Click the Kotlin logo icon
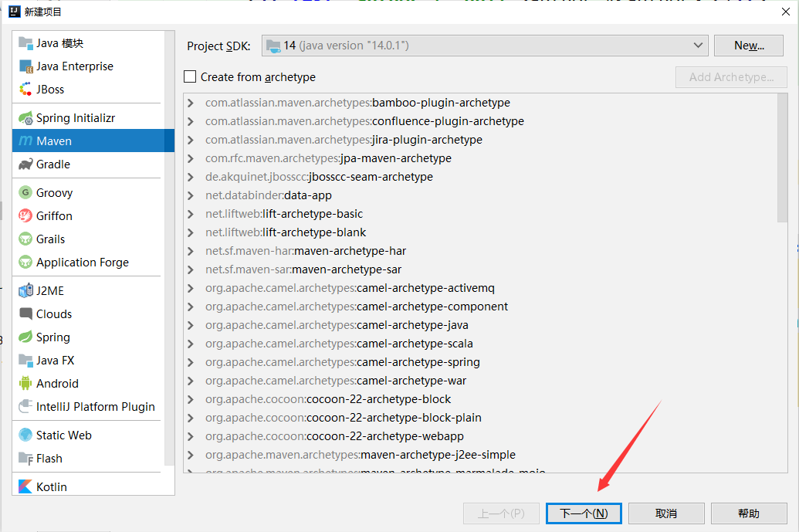 pos(25,486)
